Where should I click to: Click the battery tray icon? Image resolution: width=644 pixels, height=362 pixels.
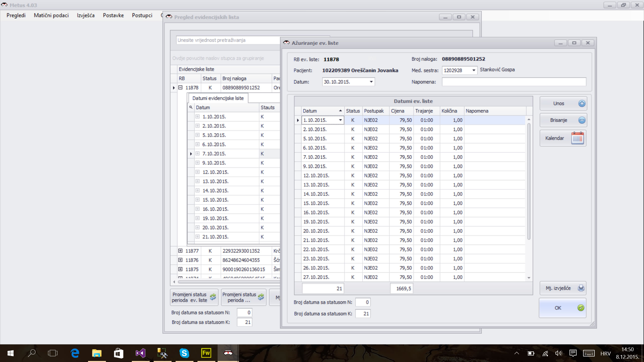tap(531, 353)
